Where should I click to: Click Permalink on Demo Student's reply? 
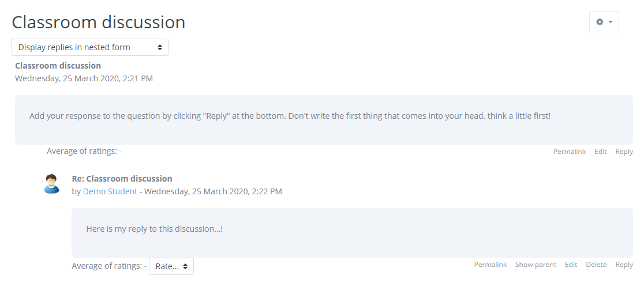point(490,265)
